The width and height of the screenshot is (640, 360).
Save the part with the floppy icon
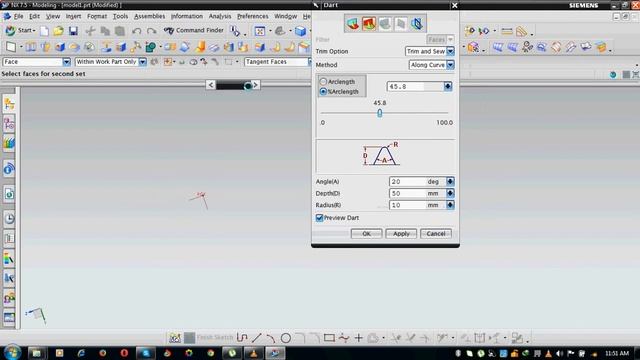click(x=73, y=31)
